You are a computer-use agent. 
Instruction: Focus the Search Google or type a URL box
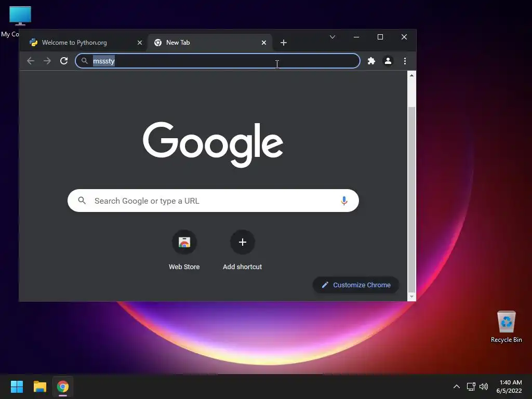213,201
